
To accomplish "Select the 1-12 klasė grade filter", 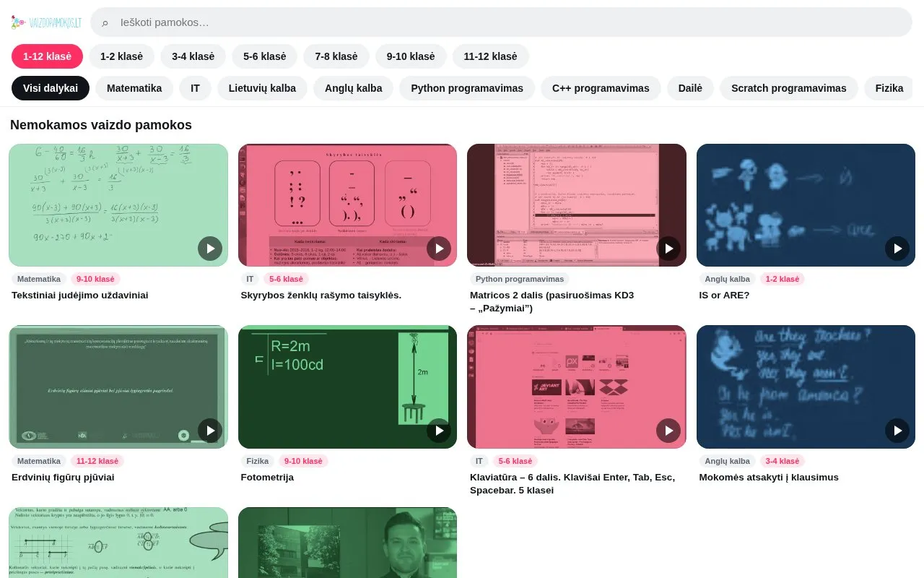I will (47, 56).
